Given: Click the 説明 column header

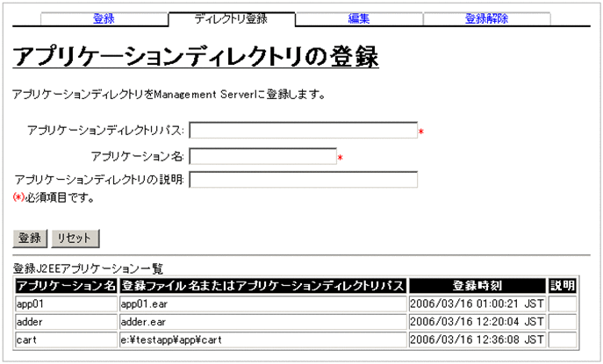Looking at the screenshot, I should click(x=563, y=286).
